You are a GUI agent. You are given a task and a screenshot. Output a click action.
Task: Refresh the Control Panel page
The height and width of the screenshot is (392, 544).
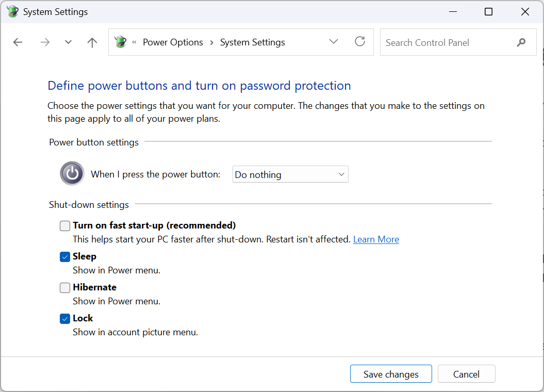(360, 42)
